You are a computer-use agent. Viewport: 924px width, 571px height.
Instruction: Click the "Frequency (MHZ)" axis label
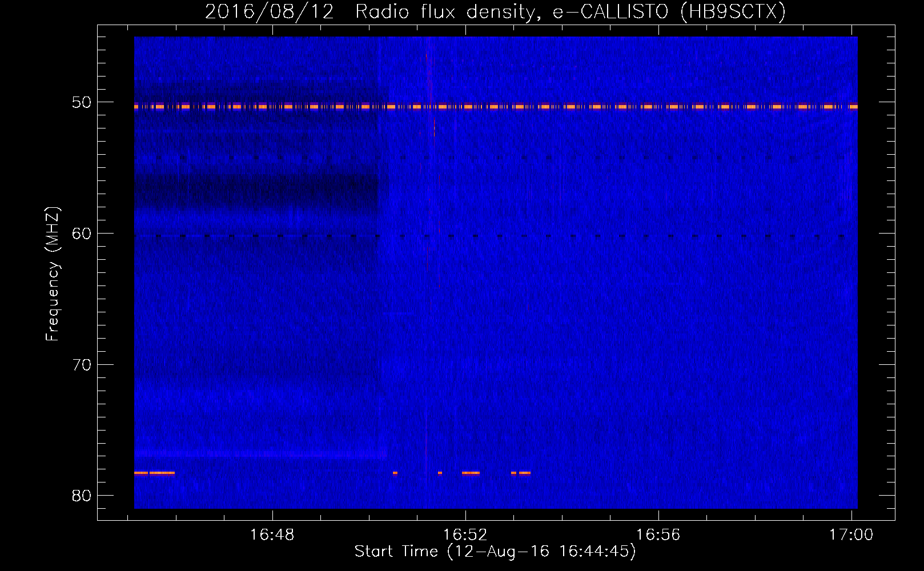coord(52,274)
